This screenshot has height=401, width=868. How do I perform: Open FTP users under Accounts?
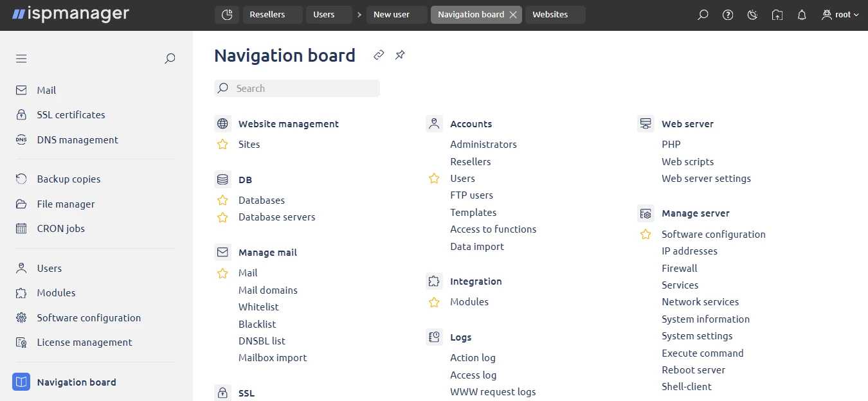[471, 195]
